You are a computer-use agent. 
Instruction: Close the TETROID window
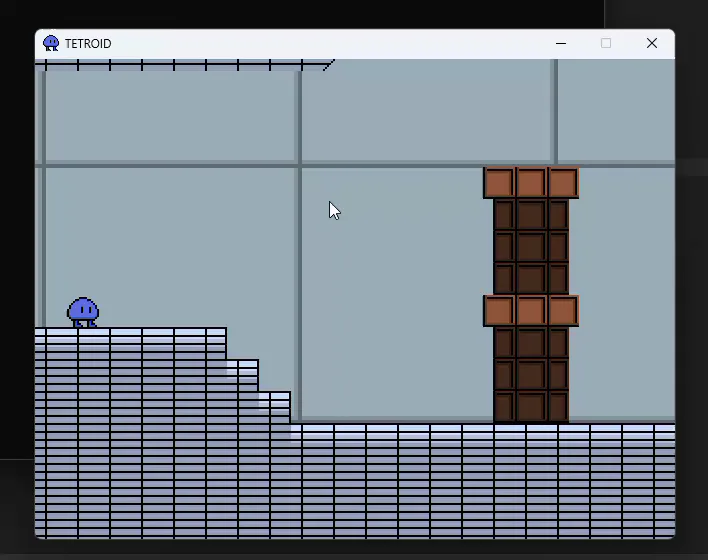point(652,43)
